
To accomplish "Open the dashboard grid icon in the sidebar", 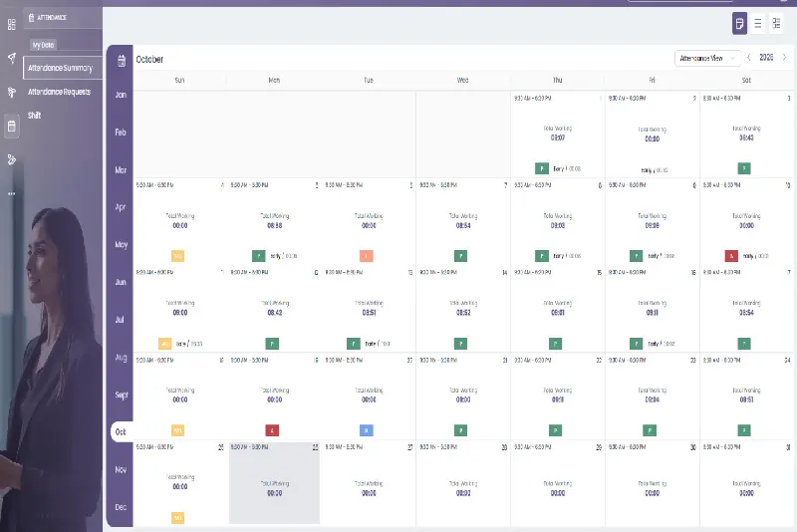I will point(11,24).
